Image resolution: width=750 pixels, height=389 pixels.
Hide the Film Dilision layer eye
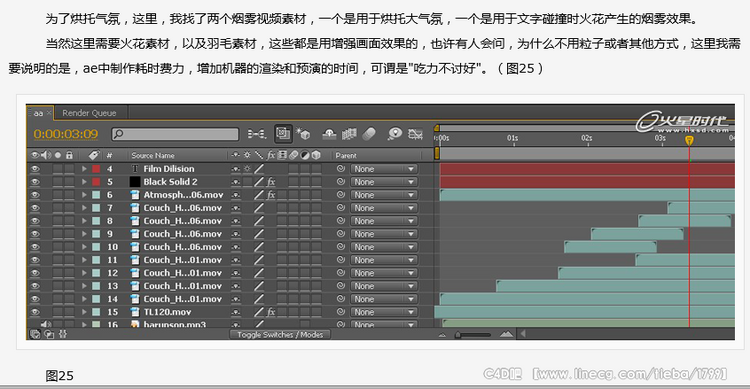tap(35, 169)
